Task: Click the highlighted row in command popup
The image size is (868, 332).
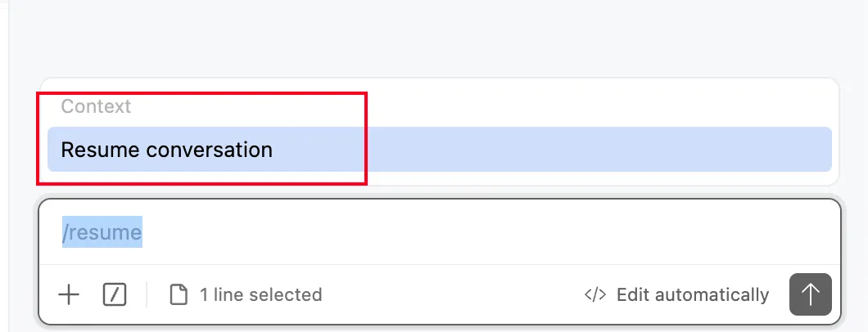Action: (x=439, y=150)
